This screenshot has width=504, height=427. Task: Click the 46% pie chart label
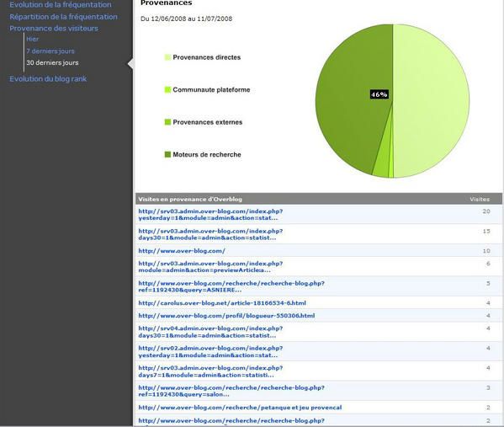(x=379, y=94)
